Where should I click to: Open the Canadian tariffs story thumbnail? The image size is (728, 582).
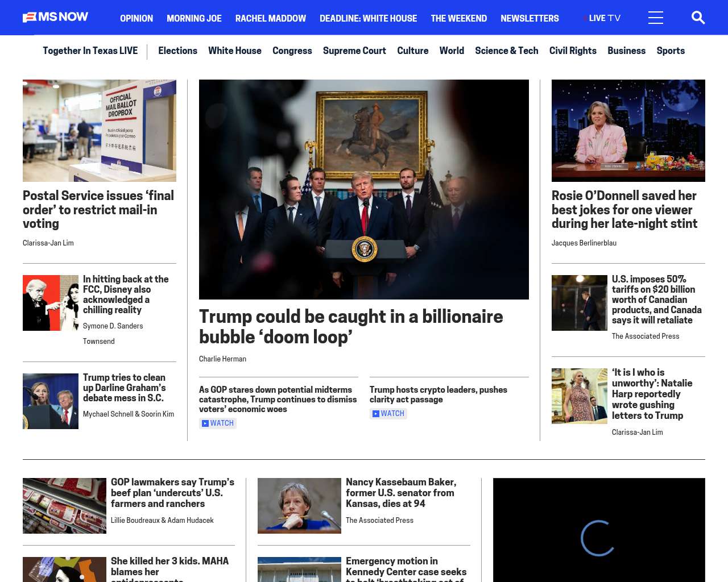coord(580,303)
